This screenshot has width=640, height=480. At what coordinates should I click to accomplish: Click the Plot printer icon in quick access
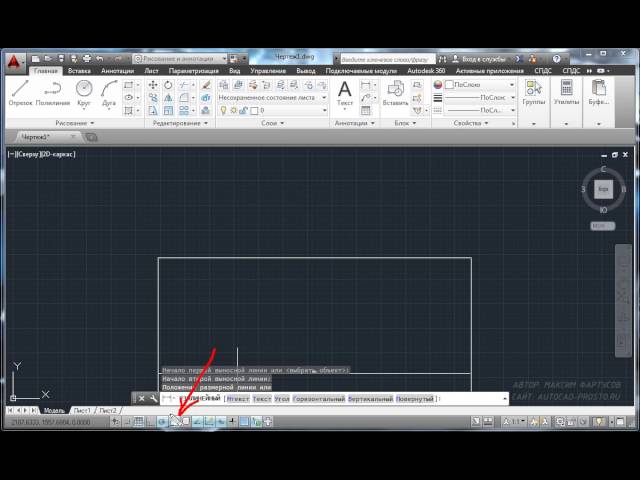pyautogui.click(x=87, y=59)
